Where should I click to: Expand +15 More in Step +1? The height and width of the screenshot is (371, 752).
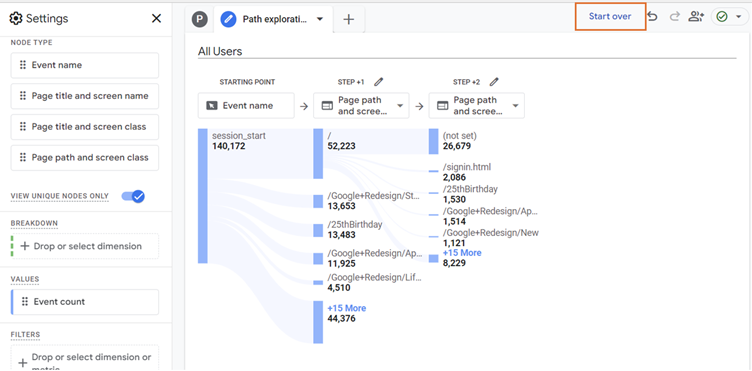click(347, 308)
